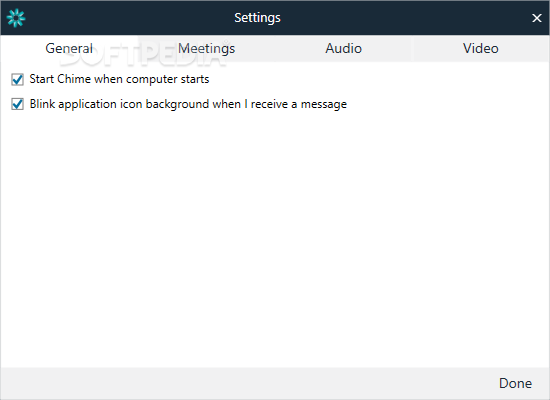Open the Meetings tab
The image size is (550, 400).
(207, 48)
